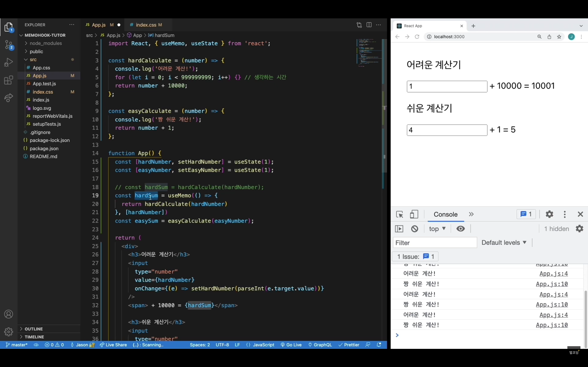Image resolution: width=588 pixels, height=367 pixels.
Task: Switch to the index.css editor tab
Action: click(x=146, y=25)
